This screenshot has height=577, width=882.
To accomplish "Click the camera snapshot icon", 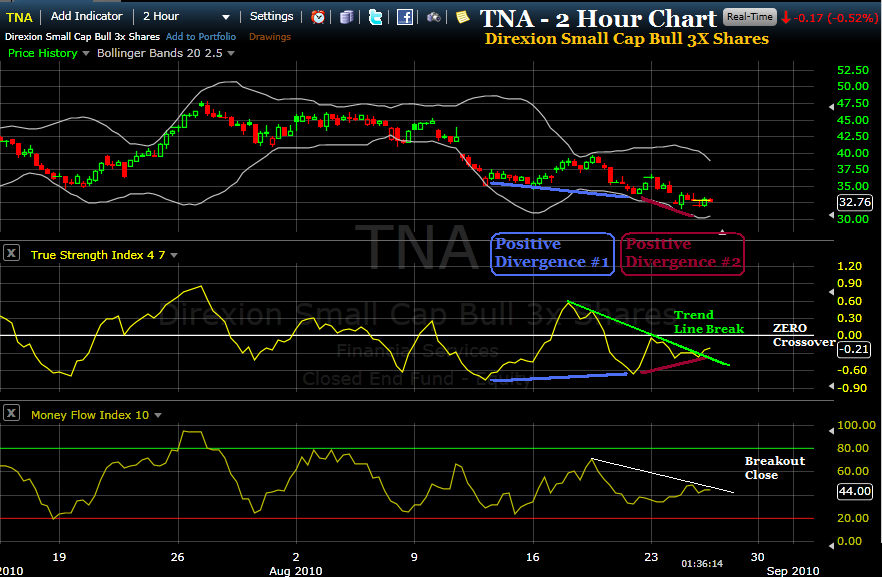I will [434, 17].
